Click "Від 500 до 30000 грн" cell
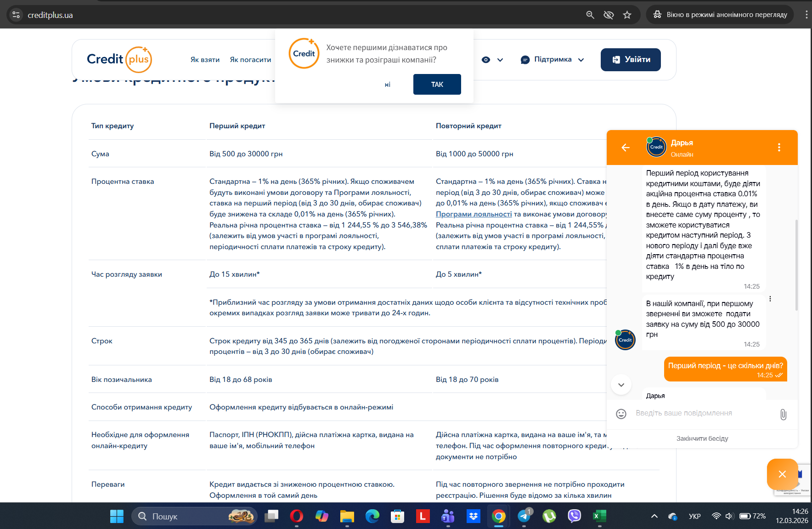812x529 pixels. [246, 154]
